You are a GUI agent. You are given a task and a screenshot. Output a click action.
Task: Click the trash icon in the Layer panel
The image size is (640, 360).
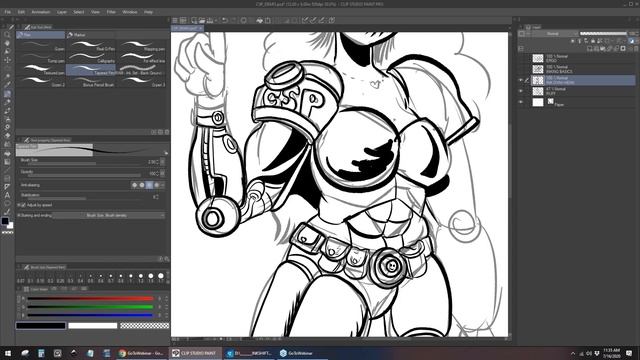click(x=636, y=49)
